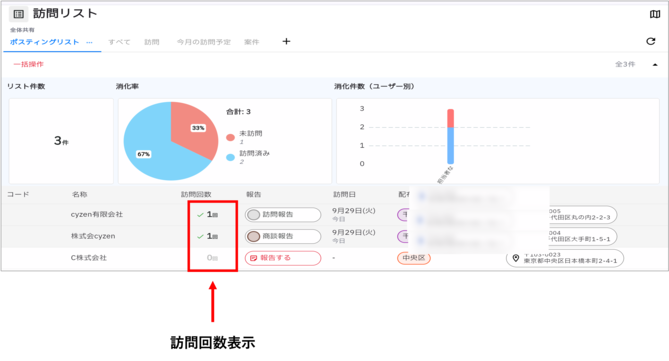Switch to 訪問 tab
Image resolution: width=669 pixels, height=361 pixels.
point(151,42)
